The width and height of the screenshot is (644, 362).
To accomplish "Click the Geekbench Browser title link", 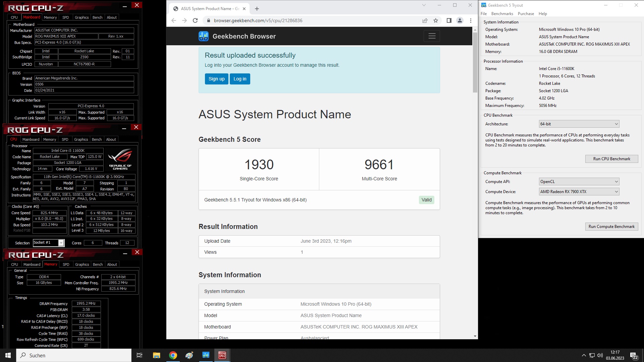I will 244,36.
